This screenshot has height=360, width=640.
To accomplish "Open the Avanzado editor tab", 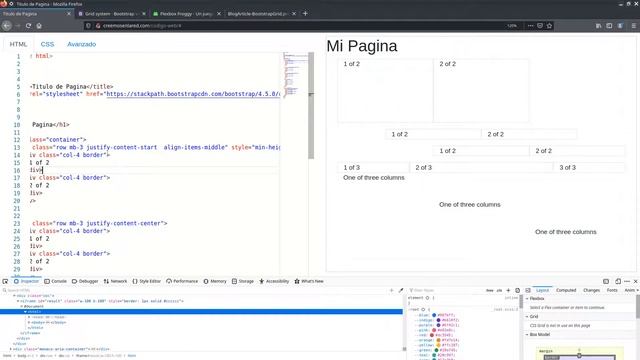I will pyautogui.click(x=82, y=44).
